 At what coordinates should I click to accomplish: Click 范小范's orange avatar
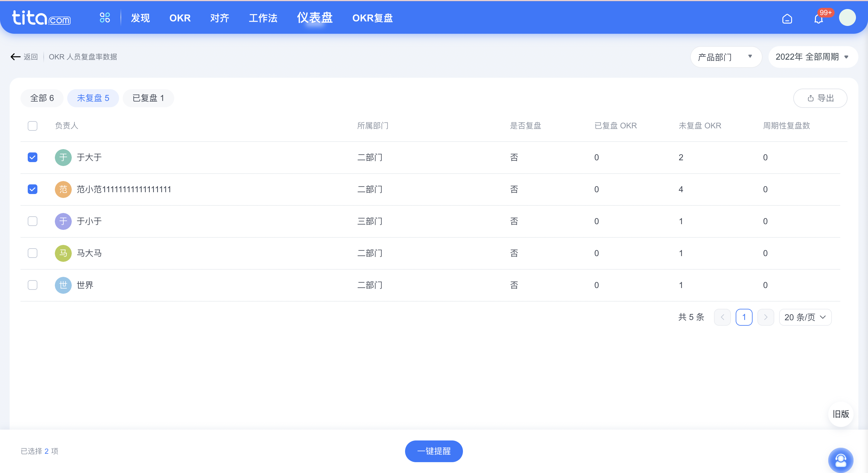point(63,189)
